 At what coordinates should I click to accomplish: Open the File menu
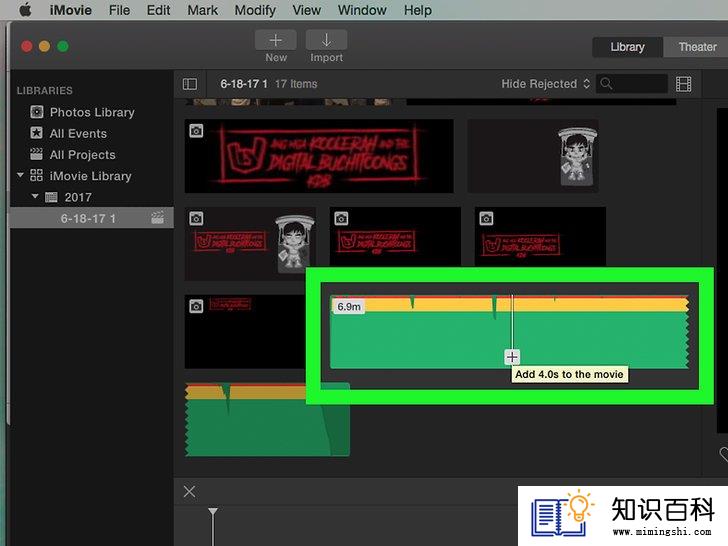point(119,10)
